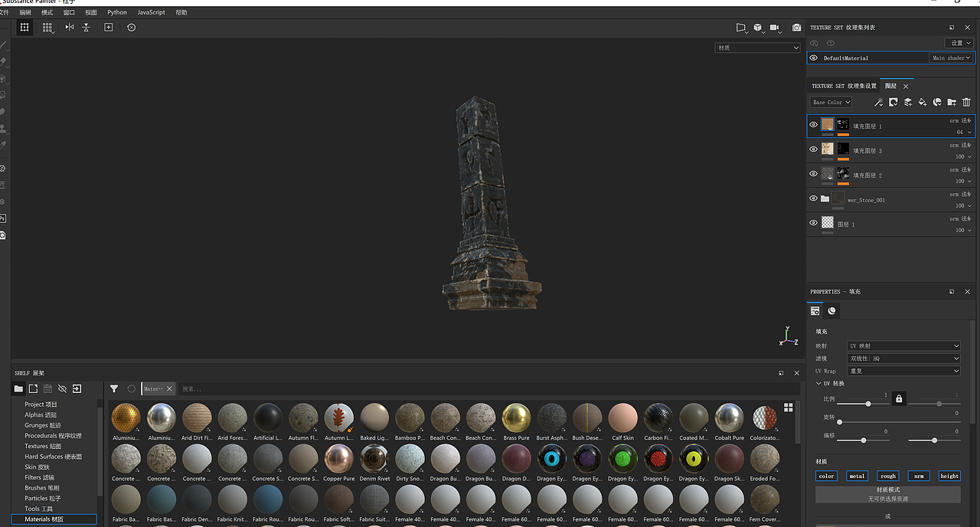Viewport: 980px width, 527px height.
Task: Add a new paint layer
Action: tap(907, 102)
